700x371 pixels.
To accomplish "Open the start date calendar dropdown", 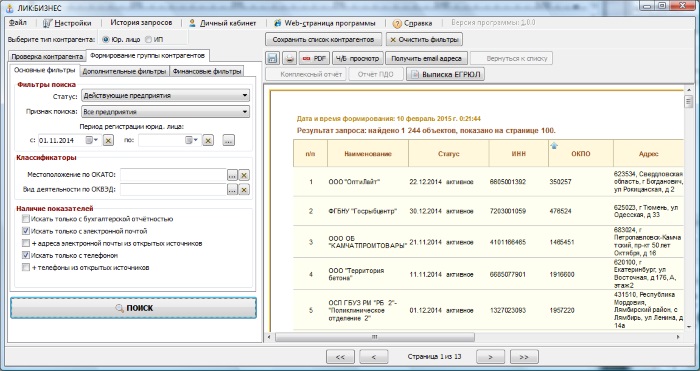I will (x=92, y=140).
